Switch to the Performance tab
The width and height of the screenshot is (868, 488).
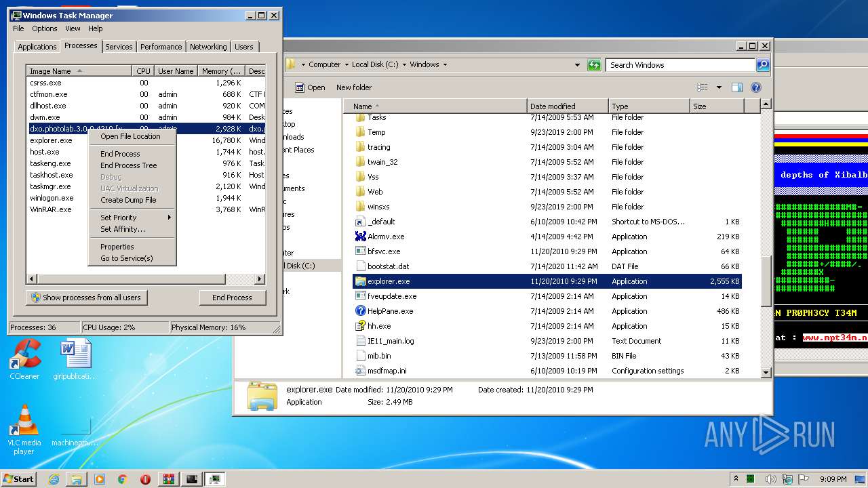(x=161, y=47)
